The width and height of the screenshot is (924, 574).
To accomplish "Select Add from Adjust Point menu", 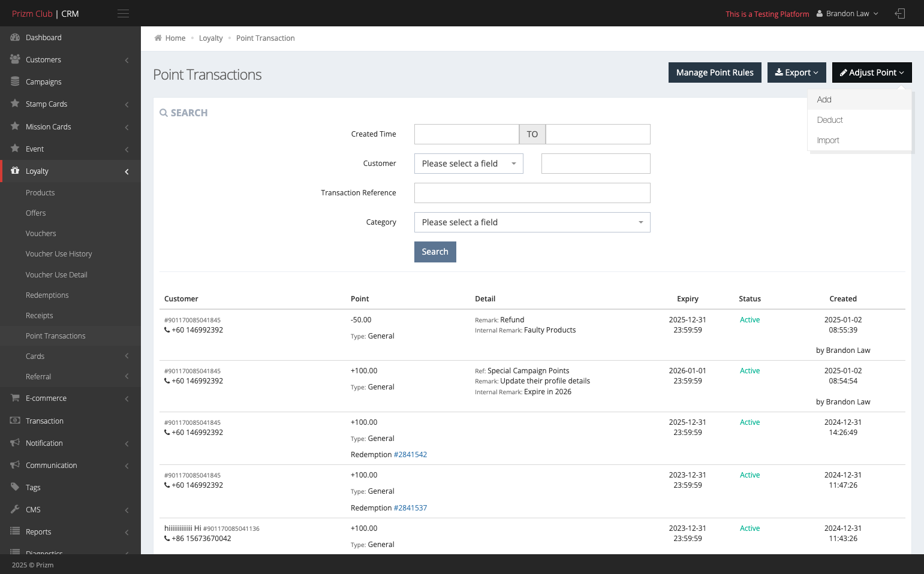I will pos(859,99).
